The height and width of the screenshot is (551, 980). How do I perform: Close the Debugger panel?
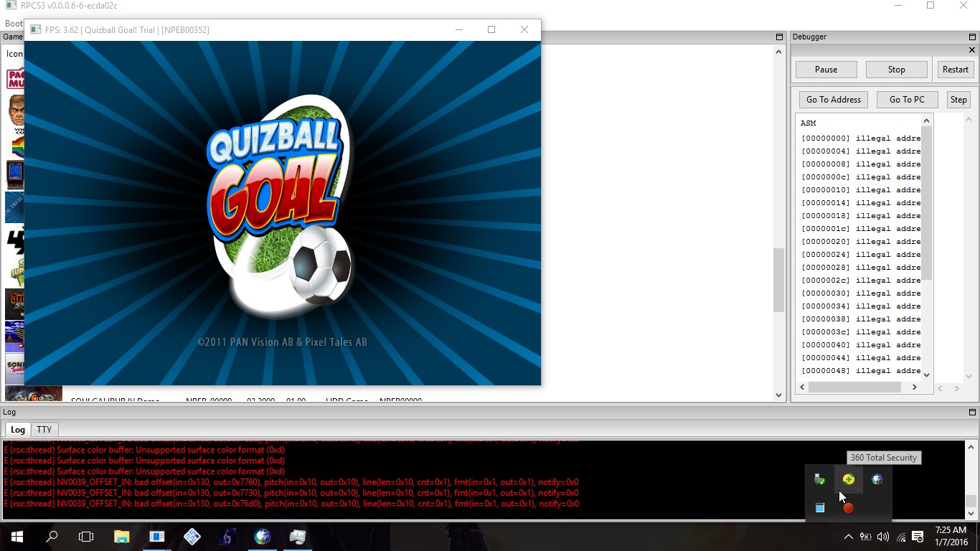point(972,50)
